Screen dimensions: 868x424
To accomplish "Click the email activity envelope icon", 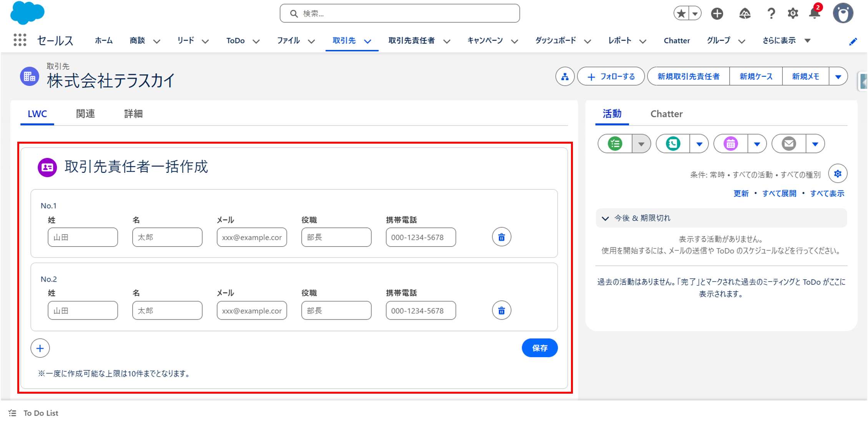I will (x=789, y=144).
